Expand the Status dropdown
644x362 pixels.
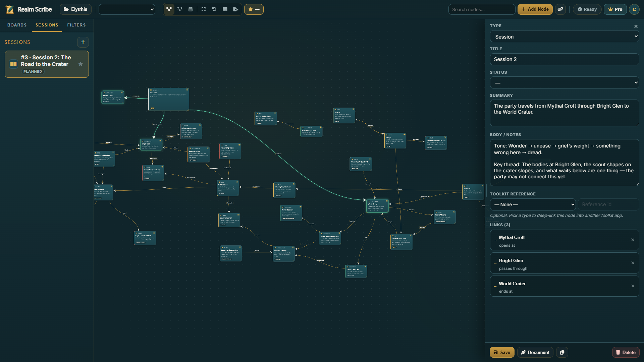coord(565,82)
